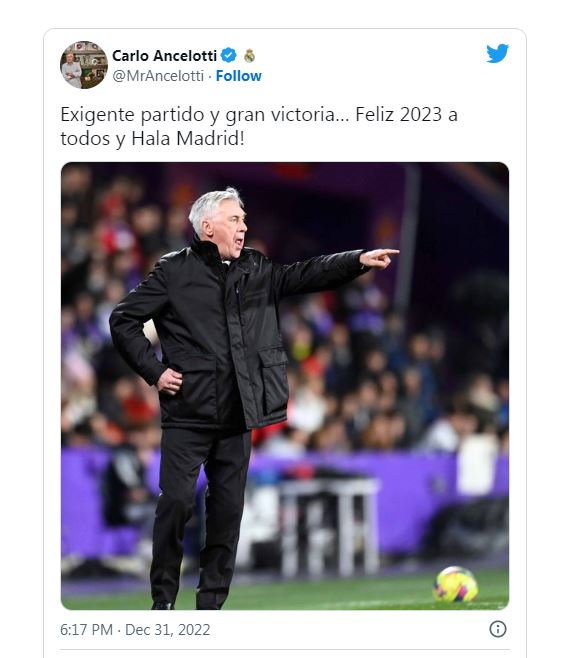This screenshot has width=567, height=658.
Task: Open Carlo Ancelotti's round profile avatar
Action: point(84,65)
